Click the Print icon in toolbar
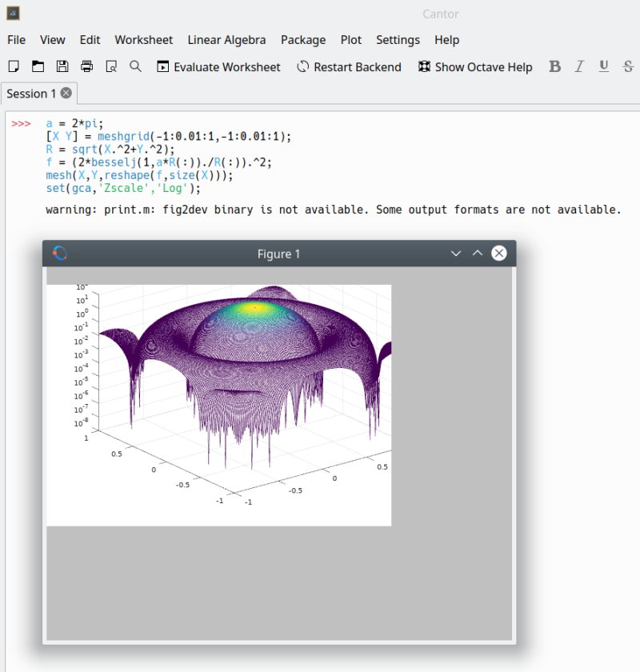This screenshot has height=672, width=640. [86, 66]
